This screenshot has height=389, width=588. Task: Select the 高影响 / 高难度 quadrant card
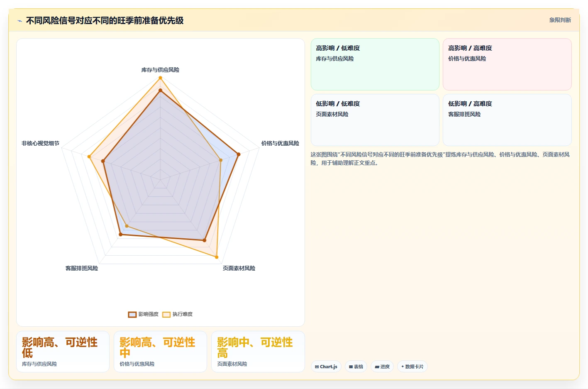pos(507,64)
